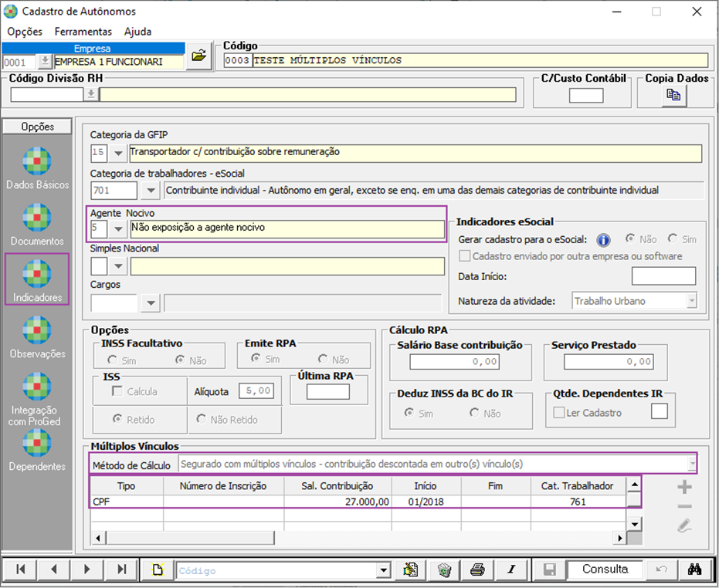Click the open folder icon beside Empresa

tap(198, 56)
